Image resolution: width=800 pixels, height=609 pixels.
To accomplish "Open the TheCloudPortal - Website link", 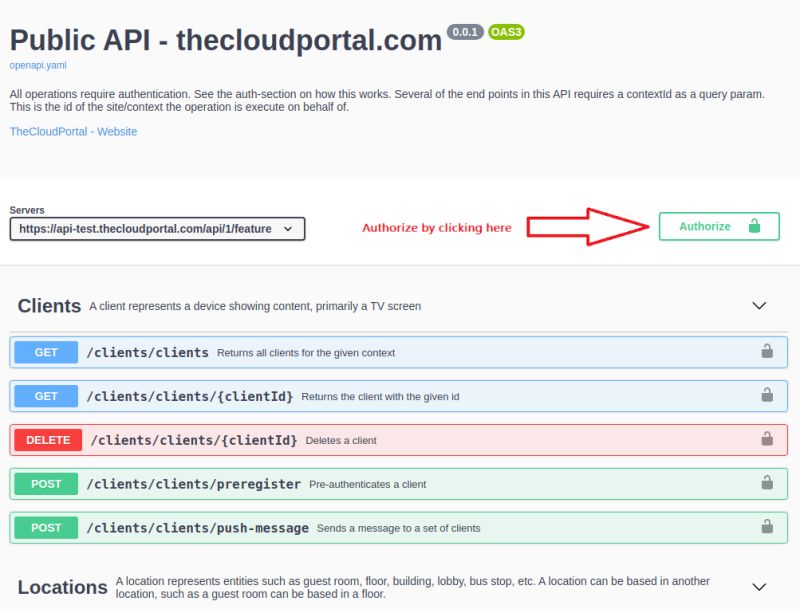I will [72, 131].
